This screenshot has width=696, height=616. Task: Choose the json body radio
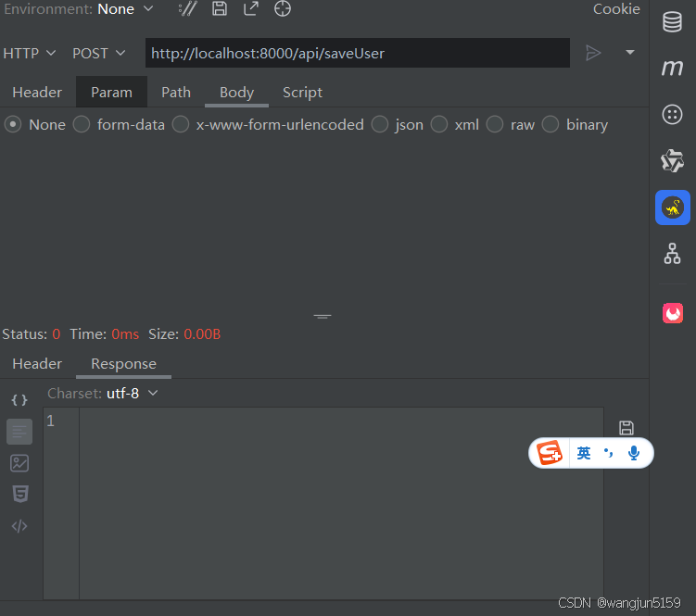coord(380,125)
